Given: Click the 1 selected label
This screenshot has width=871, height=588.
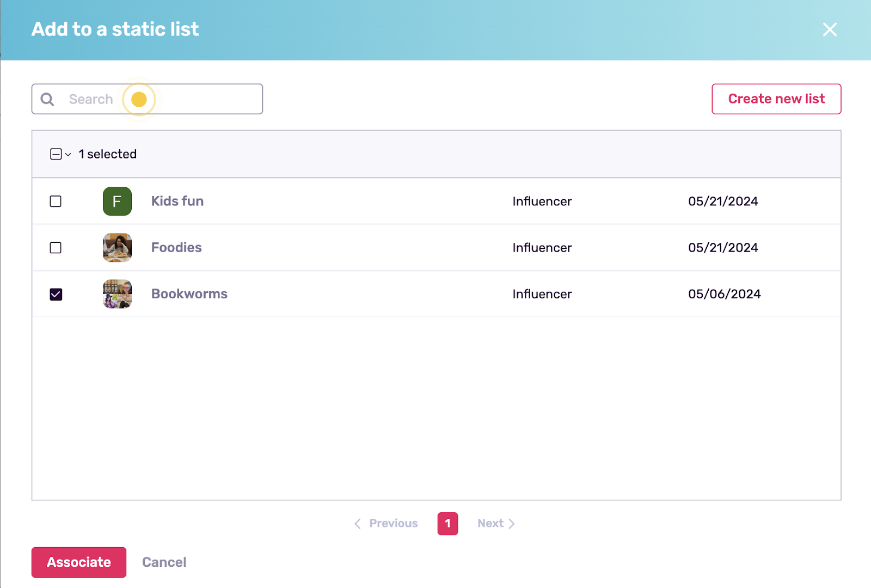Looking at the screenshot, I should 108,154.
